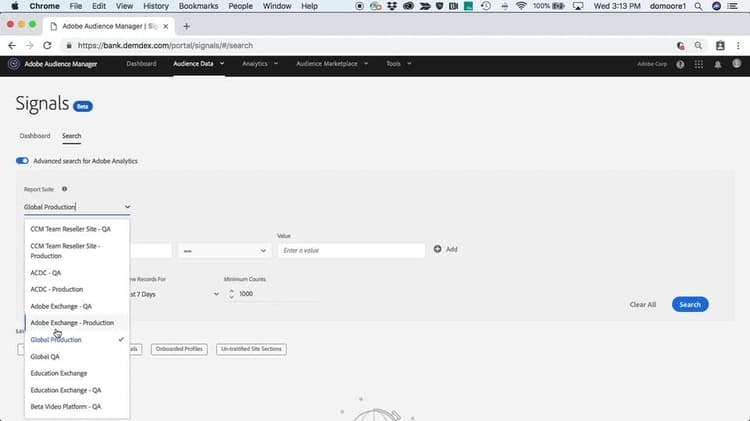
Task: Open the View Records For dropdown
Action: point(175,294)
